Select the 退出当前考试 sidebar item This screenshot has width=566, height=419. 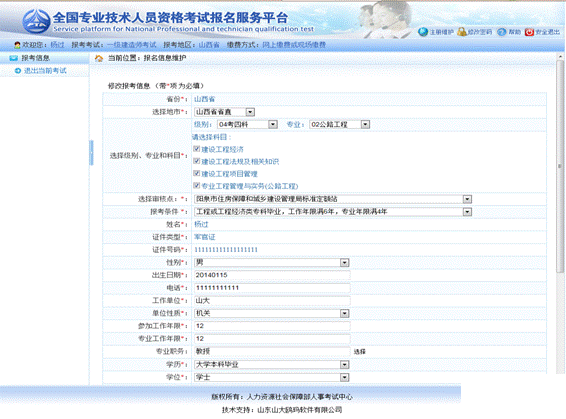[45, 71]
